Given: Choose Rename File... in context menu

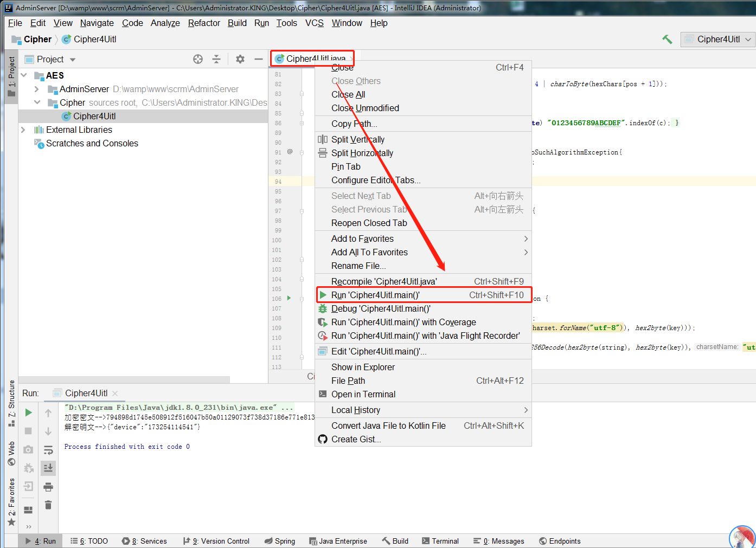Looking at the screenshot, I should pos(423,266).
